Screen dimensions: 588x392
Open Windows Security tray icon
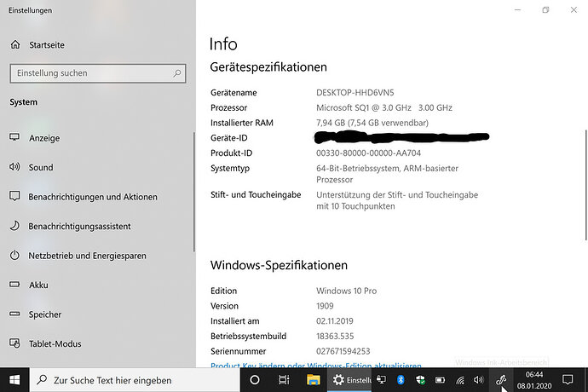click(x=420, y=380)
